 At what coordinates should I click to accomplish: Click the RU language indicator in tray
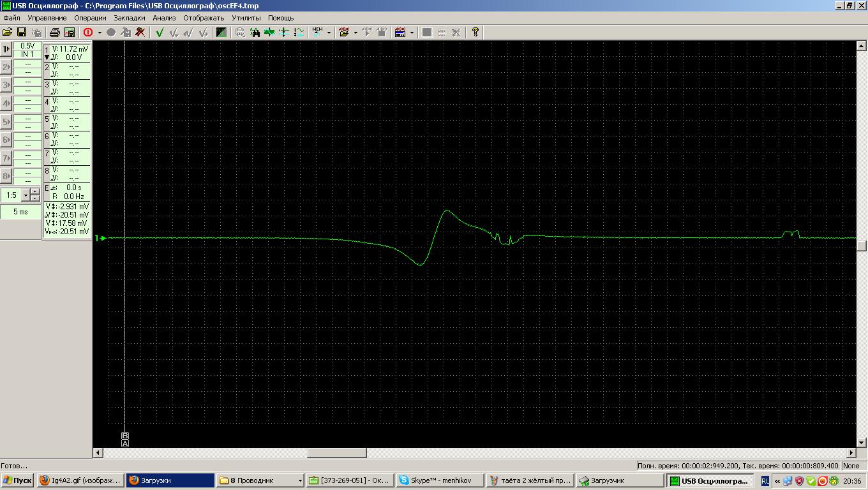765,481
